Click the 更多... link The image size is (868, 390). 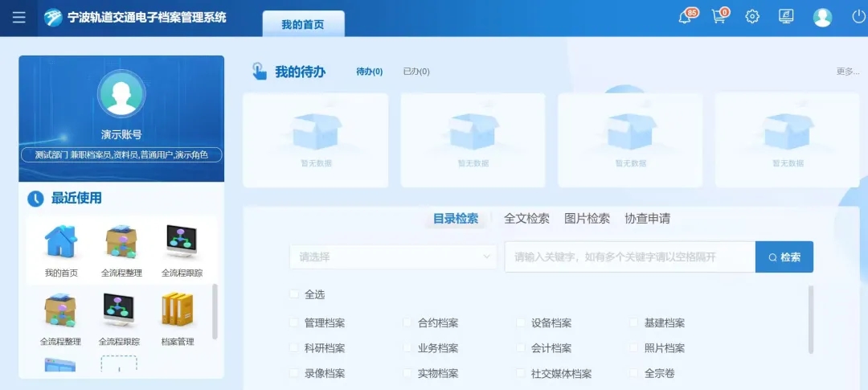(x=847, y=72)
